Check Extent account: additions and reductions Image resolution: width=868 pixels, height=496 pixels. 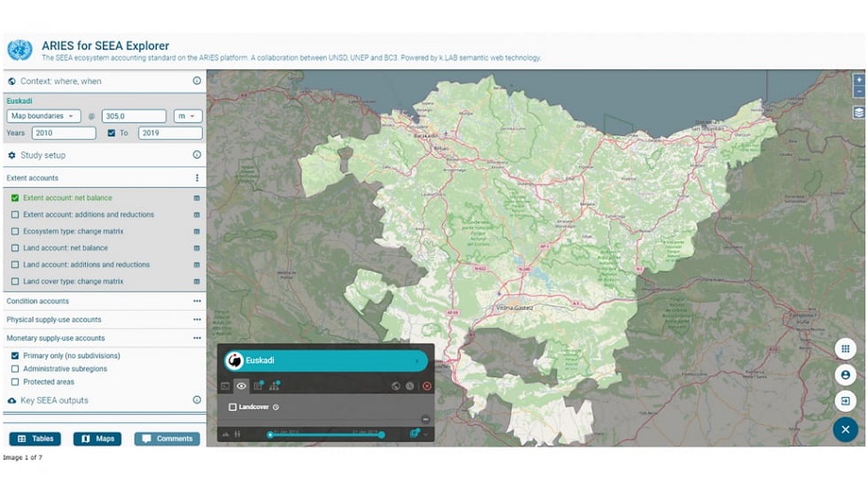[15, 215]
